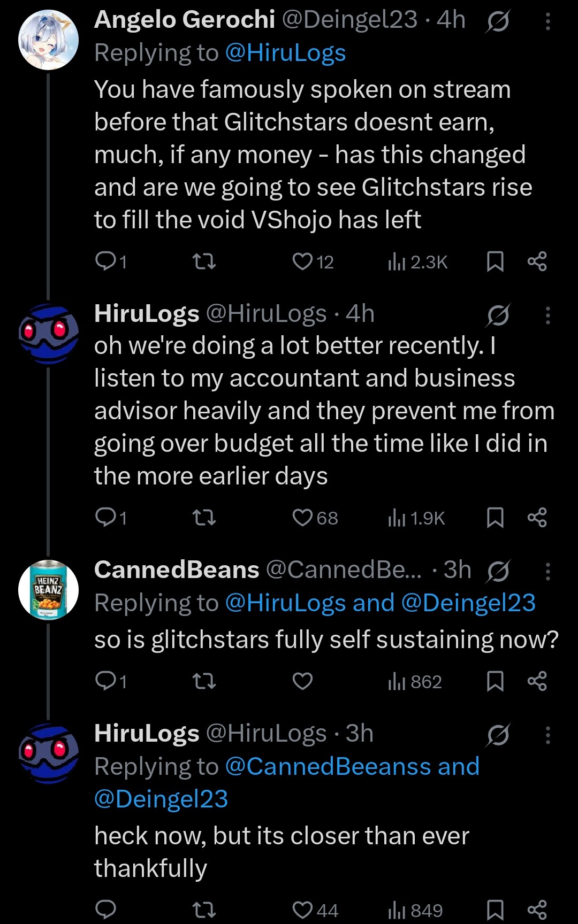Reply to CannedBeans' self sustaining question
The height and width of the screenshot is (924, 578).
(x=105, y=681)
